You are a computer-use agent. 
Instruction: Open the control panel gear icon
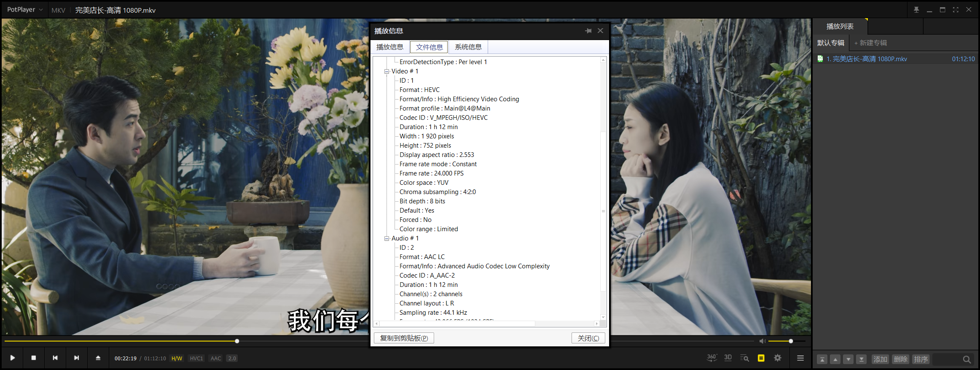(x=778, y=358)
